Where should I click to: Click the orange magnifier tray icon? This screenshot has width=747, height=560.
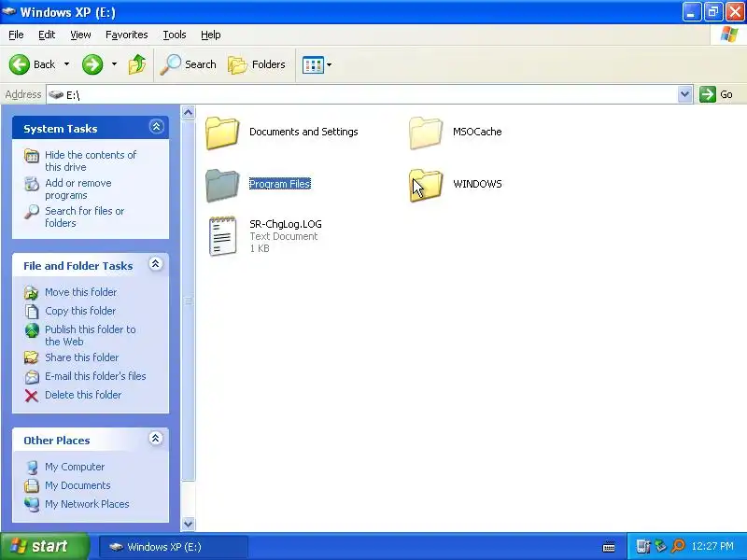coord(678,546)
